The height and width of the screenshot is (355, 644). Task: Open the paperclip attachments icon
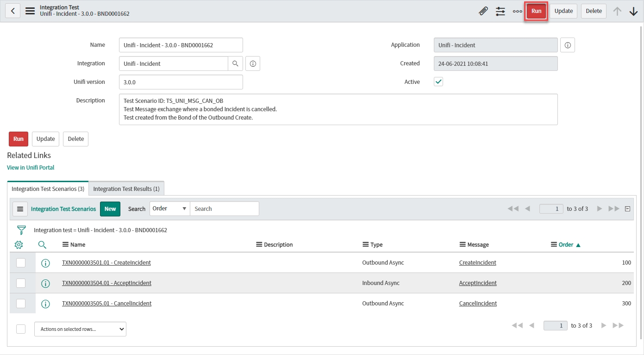click(x=483, y=11)
